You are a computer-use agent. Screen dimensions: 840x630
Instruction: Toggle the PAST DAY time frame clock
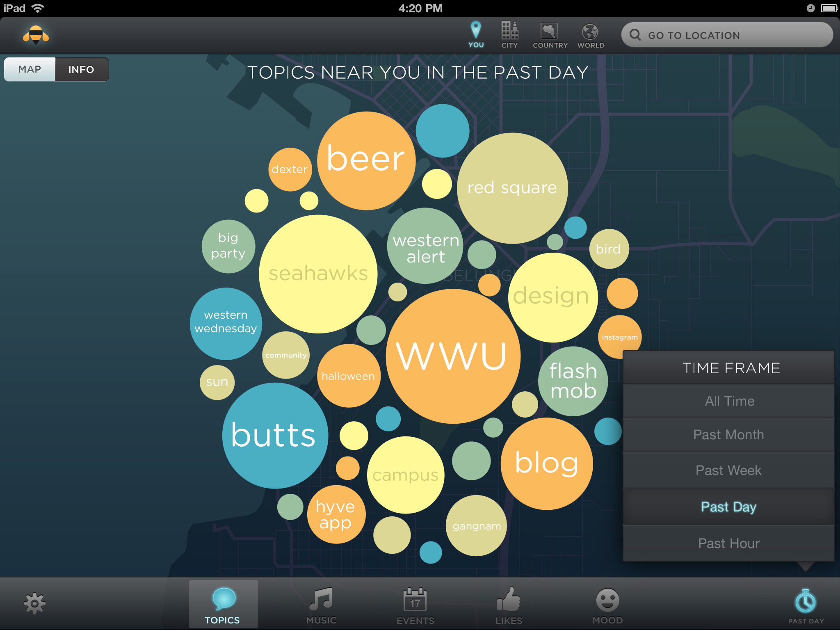[806, 606]
